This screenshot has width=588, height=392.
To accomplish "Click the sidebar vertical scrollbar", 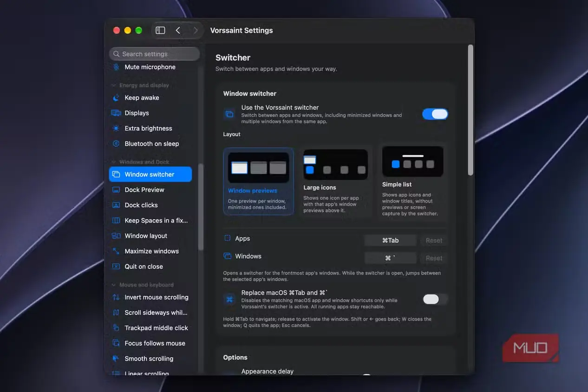I will click(201, 207).
